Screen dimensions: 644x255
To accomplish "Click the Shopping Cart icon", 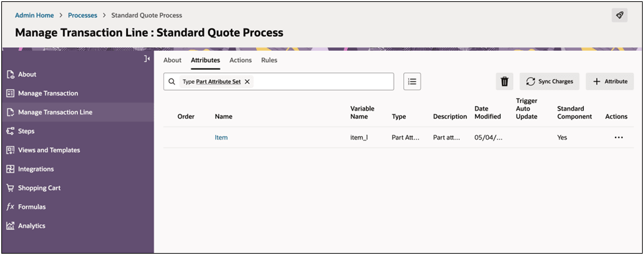I will (11, 188).
